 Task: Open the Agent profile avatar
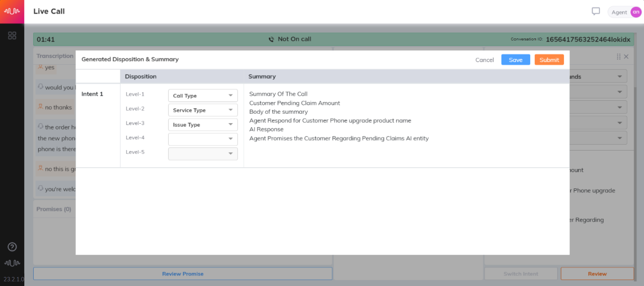[636, 12]
